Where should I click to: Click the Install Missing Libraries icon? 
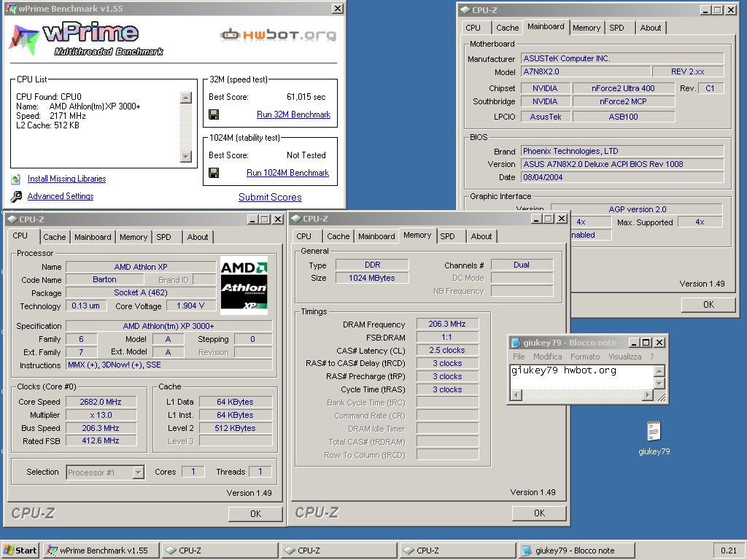(x=16, y=179)
